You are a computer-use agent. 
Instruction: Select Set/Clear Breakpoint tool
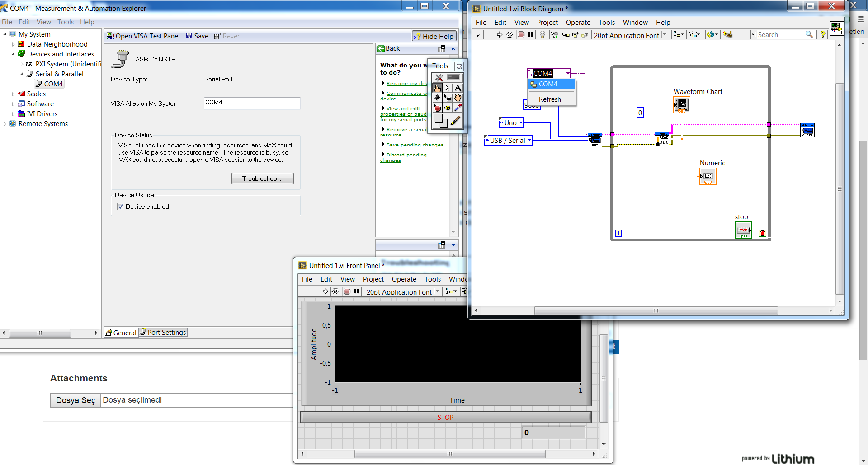tap(437, 108)
